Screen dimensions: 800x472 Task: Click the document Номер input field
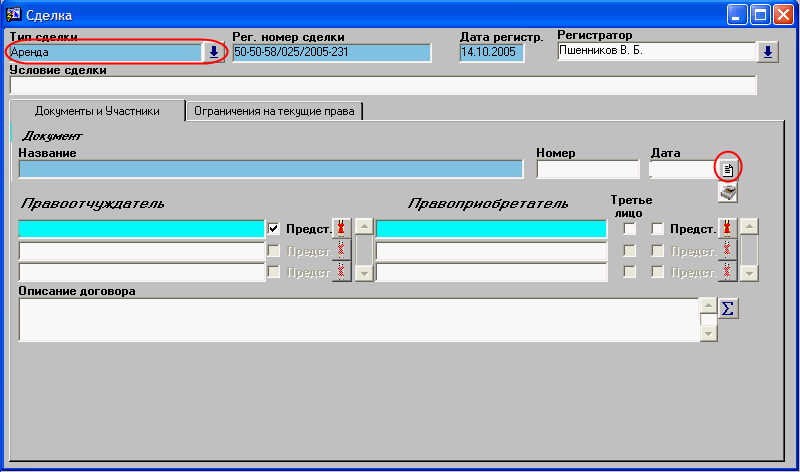click(588, 169)
